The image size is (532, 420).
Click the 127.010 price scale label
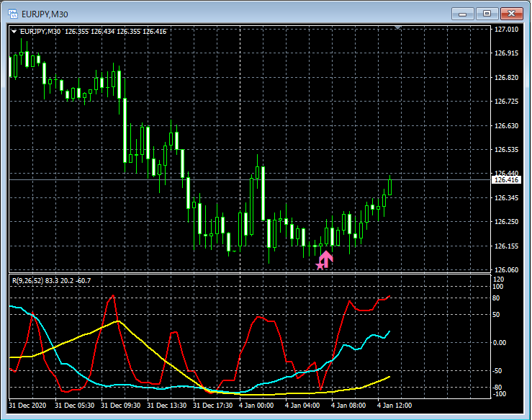(x=507, y=30)
